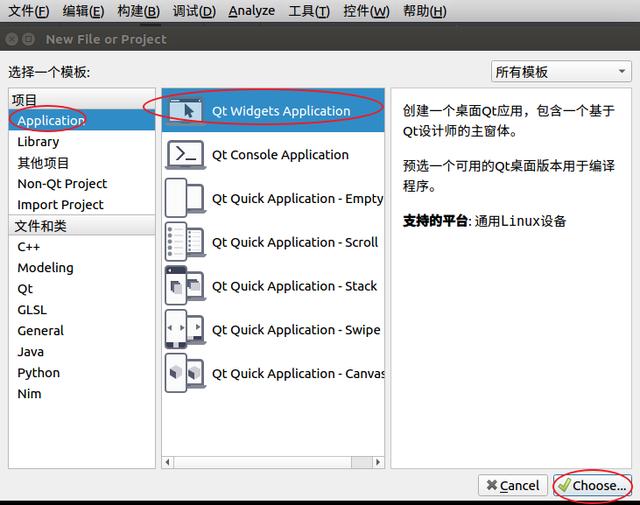Open the 编辑(E) menu
The image size is (640, 505).
pyautogui.click(x=83, y=11)
